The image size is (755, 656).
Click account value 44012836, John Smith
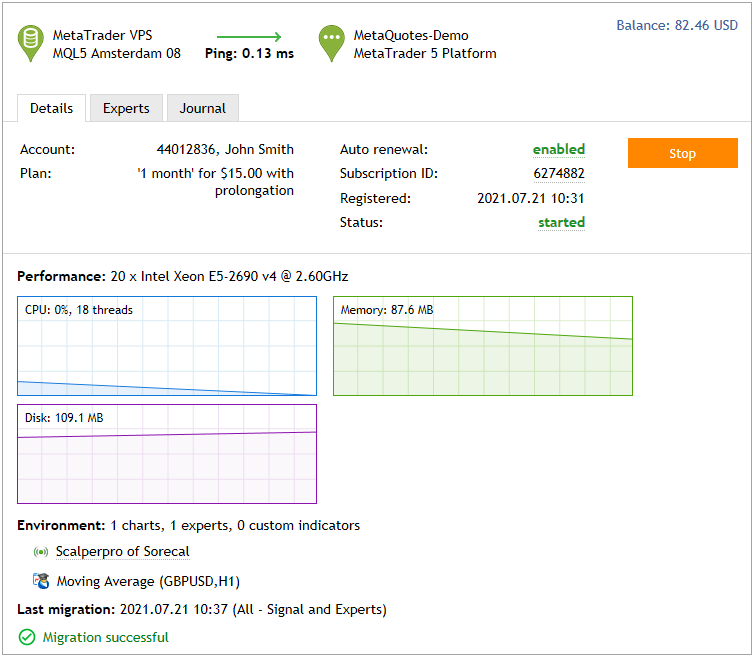(x=225, y=149)
